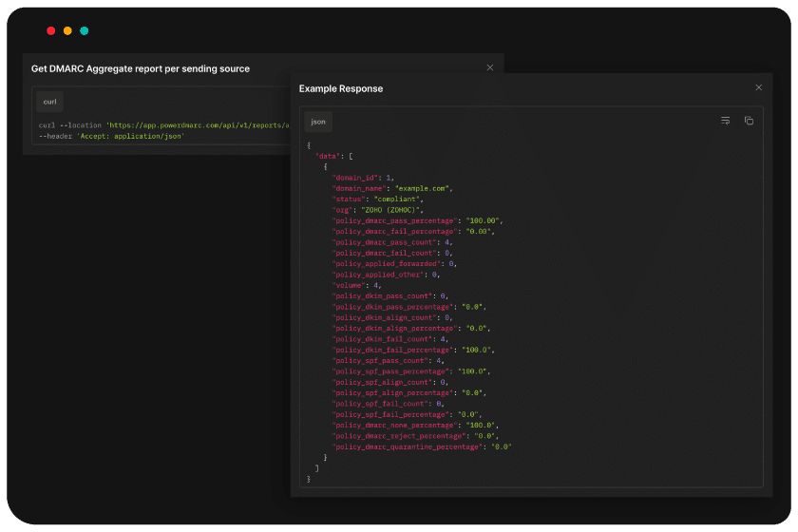798x532 pixels.
Task: Click the "policy_spf_align_count" line
Action: (x=389, y=382)
